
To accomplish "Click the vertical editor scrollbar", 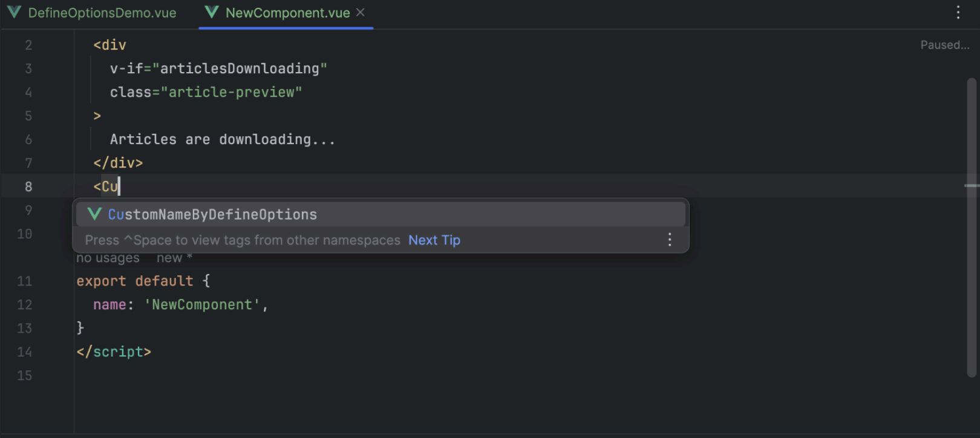I will pyautogui.click(x=972, y=272).
